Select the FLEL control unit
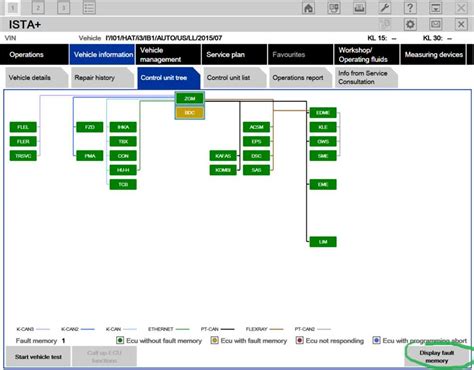 pos(23,127)
